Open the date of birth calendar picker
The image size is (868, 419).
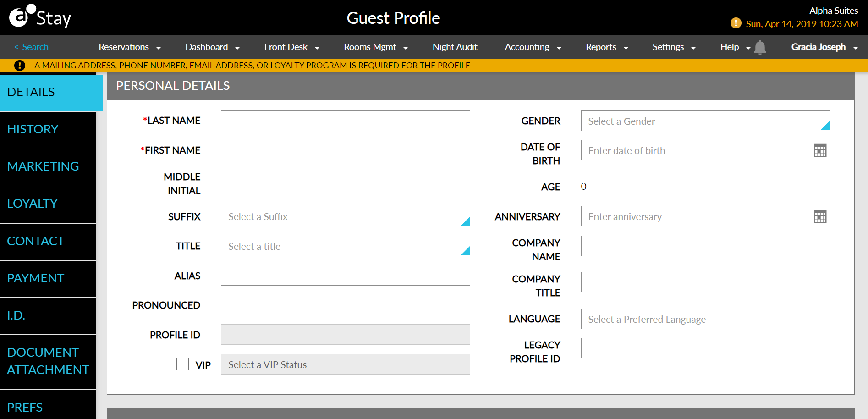coord(820,150)
